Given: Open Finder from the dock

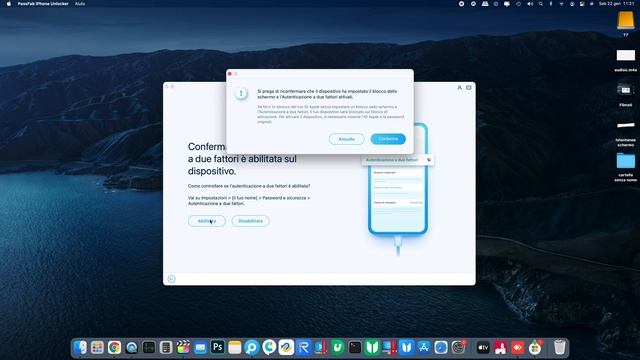Looking at the screenshot, I should [x=80, y=347].
